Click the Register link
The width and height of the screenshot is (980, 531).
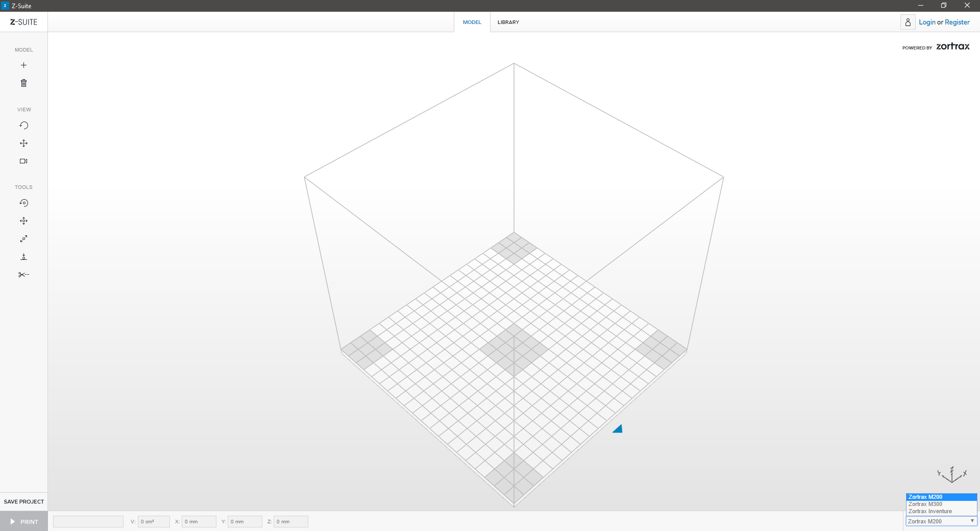(957, 22)
